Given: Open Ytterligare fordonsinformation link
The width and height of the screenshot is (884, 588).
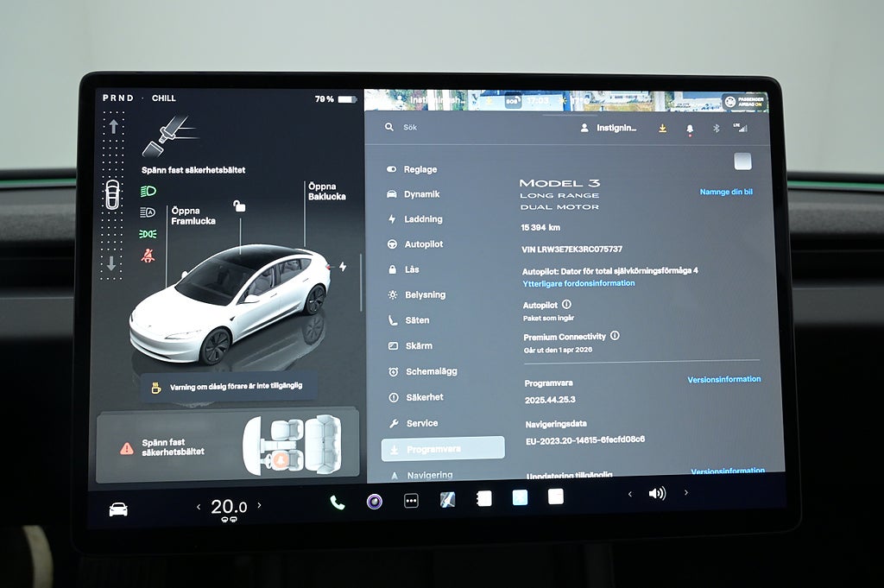Looking at the screenshot, I should click(578, 283).
